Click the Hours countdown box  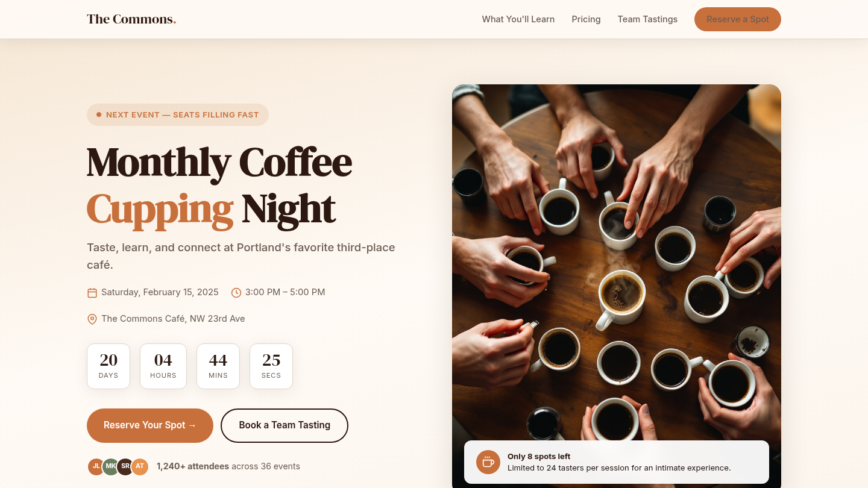pos(163,366)
